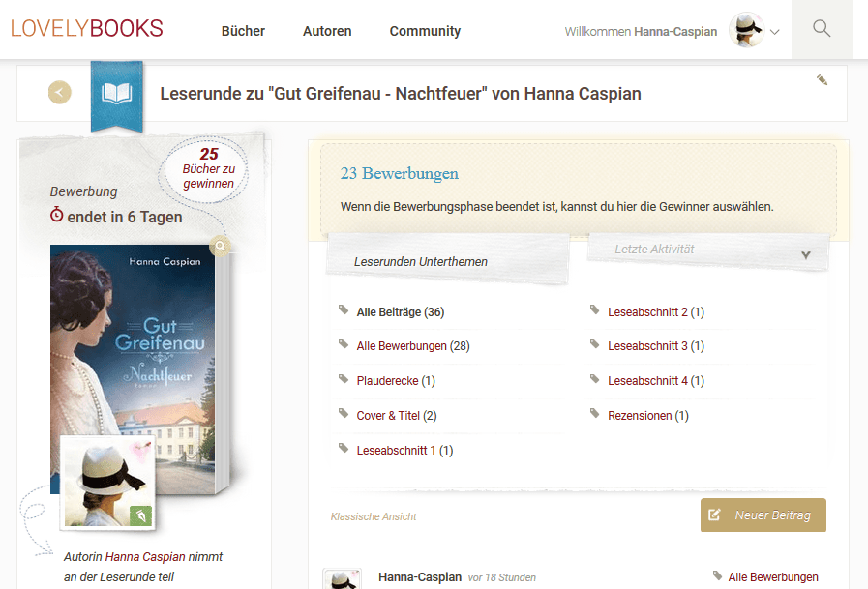Click the tag icon beside Plauderecke
Image resolution: width=868 pixels, height=589 pixels.
344,379
